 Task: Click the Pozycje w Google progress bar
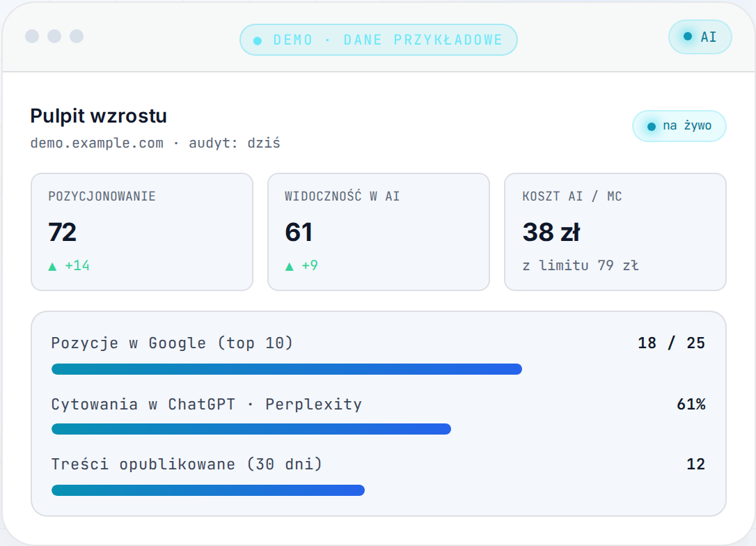coord(287,369)
